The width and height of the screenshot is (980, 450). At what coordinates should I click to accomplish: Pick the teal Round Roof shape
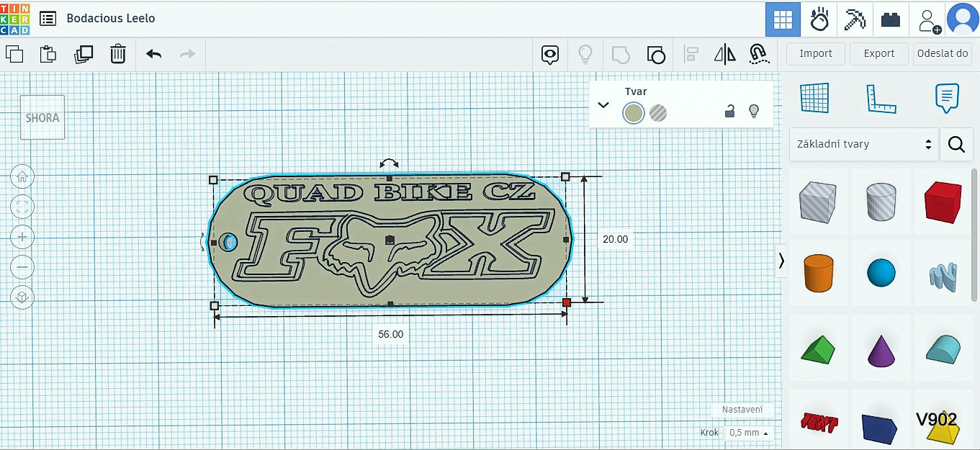(x=943, y=348)
